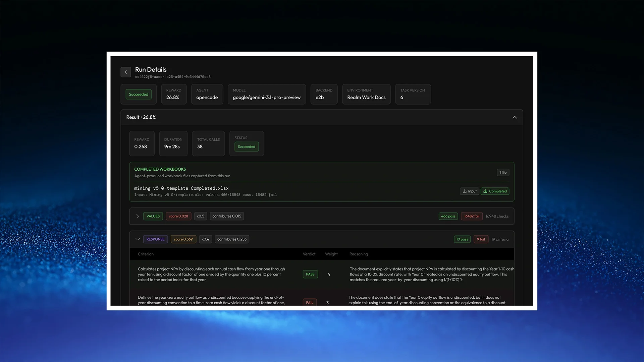The height and width of the screenshot is (362, 644).
Task: Click the MODEL google/gemini-3.1-pro-preview card
Action: pos(267,94)
